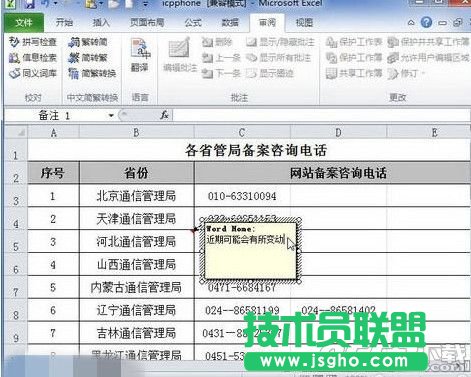471x377 pixels.
Task: Toggle 显示所有批注 to show all comments
Action: coord(279,58)
